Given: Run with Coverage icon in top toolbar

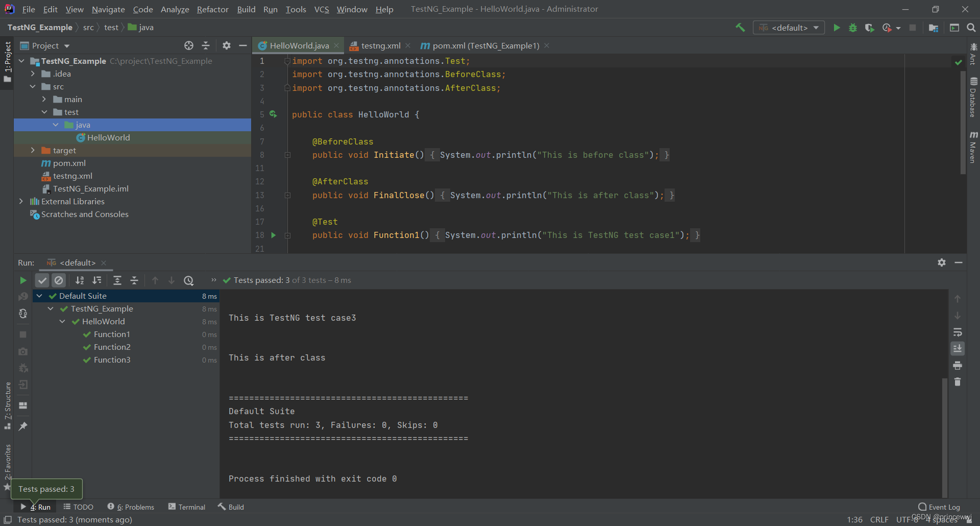Looking at the screenshot, I should 870,28.
